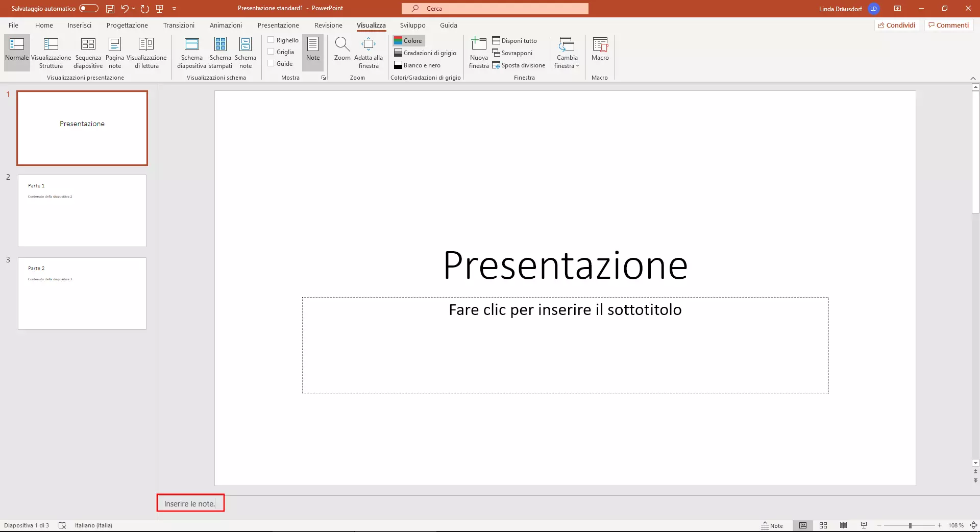
Task: Click Disponi tutto windows
Action: tap(514, 41)
